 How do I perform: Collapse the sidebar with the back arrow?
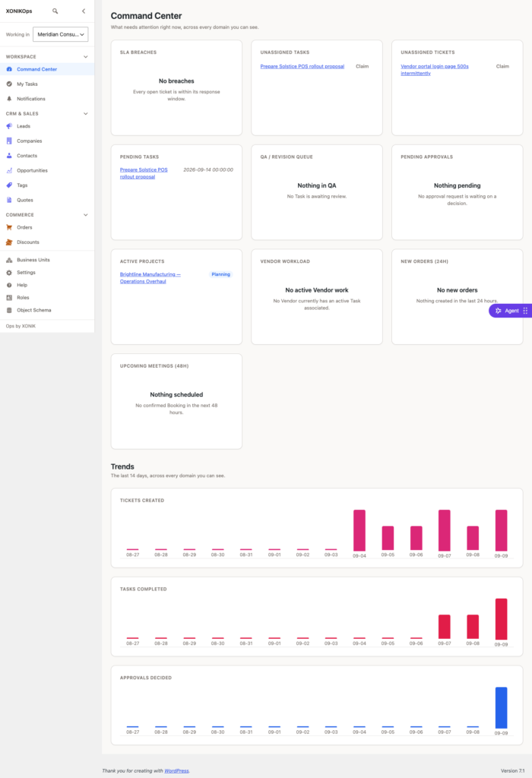(x=84, y=11)
